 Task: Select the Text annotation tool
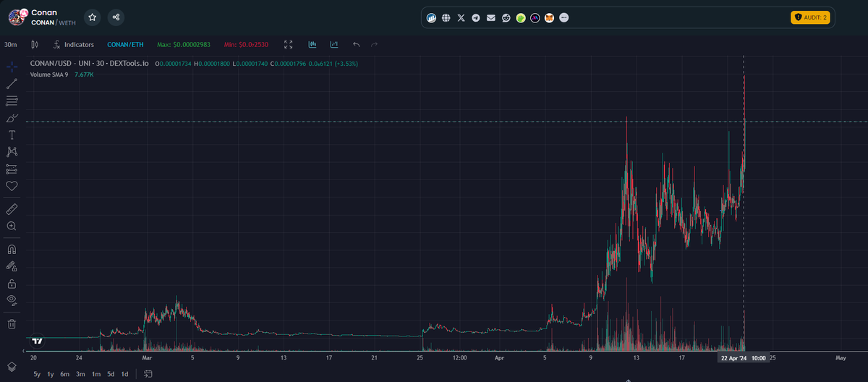tap(12, 135)
